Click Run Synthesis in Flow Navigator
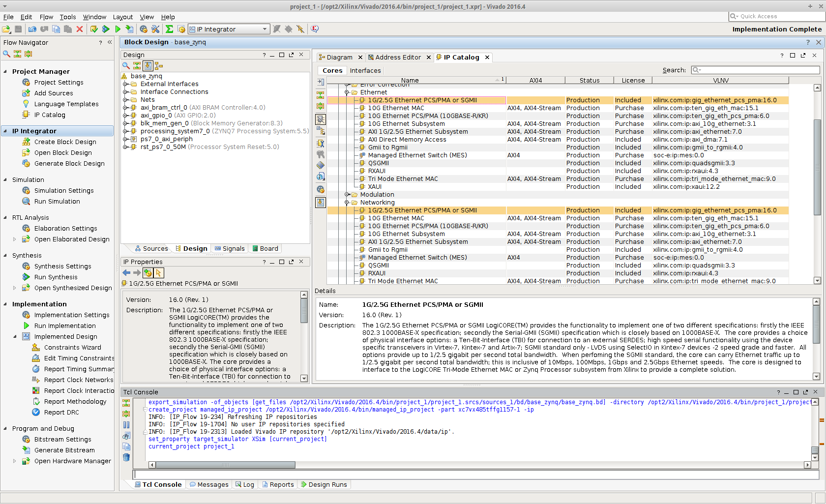Viewport: 826px width, 504px height. point(56,277)
